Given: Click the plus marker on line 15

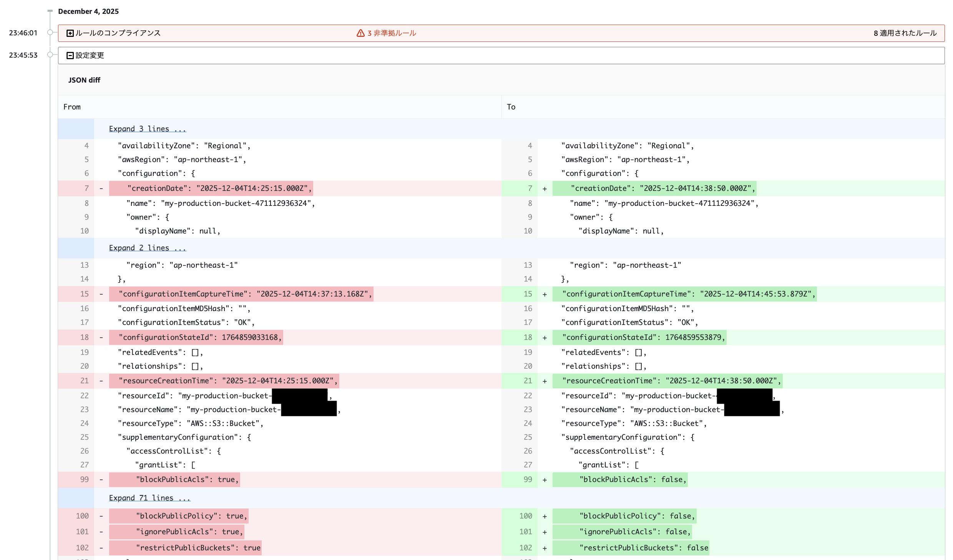Looking at the screenshot, I should click(x=545, y=295).
